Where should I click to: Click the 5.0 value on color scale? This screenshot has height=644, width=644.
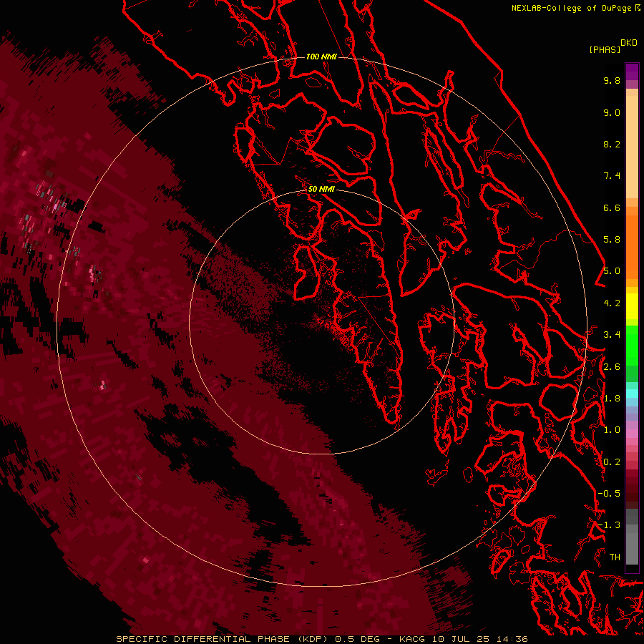[x=612, y=271]
